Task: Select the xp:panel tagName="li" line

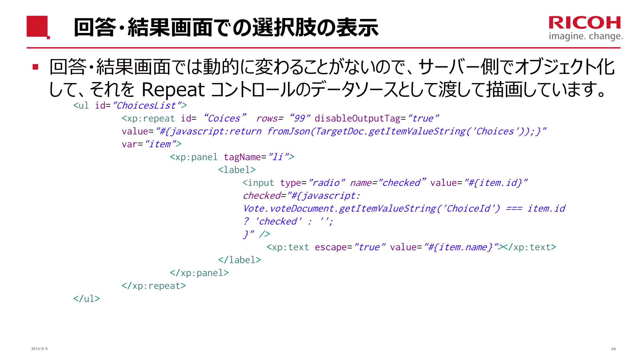Action: click(x=232, y=157)
